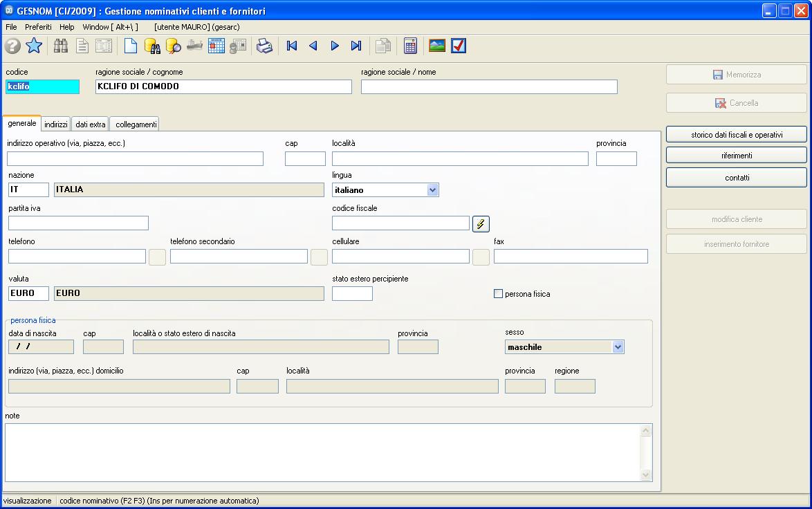Go to the first record arrow
This screenshot has height=509, width=812.
pyautogui.click(x=292, y=46)
